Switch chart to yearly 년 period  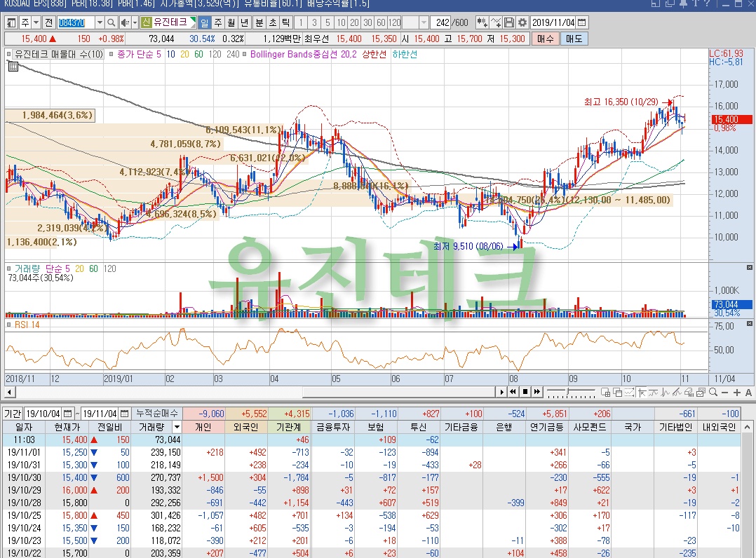pyautogui.click(x=245, y=22)
